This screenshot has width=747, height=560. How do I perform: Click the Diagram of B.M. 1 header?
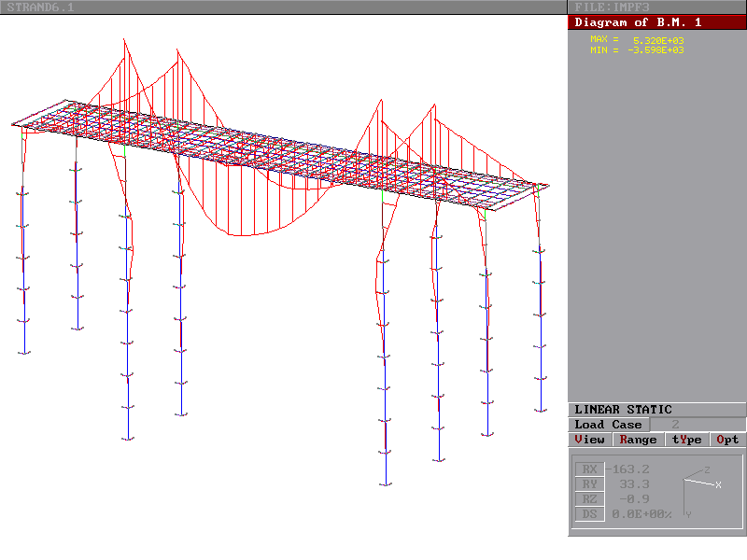click(x=638, y=22)
